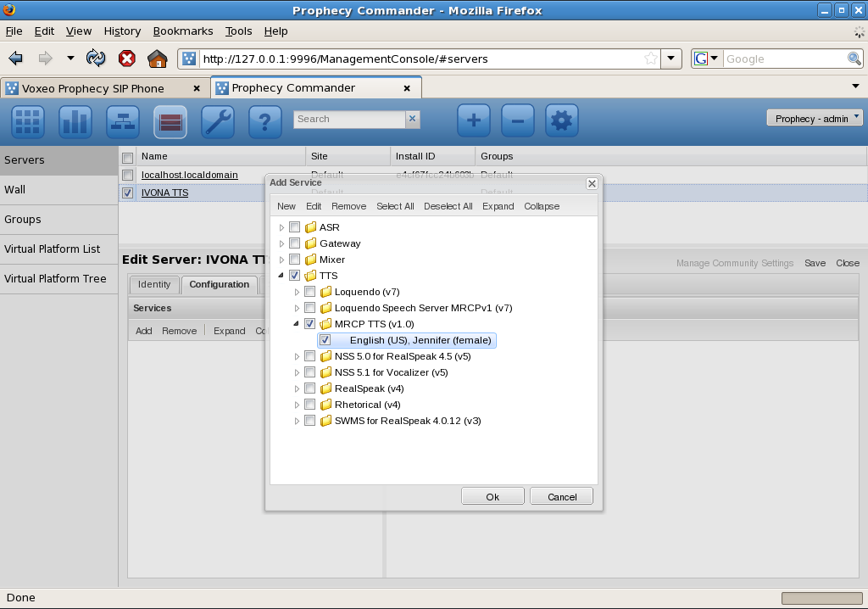Expand SWMS for RealSpeak 4.0.12 node
The height and width of the screenshot is (609, 868).
[x=297, y=421]
